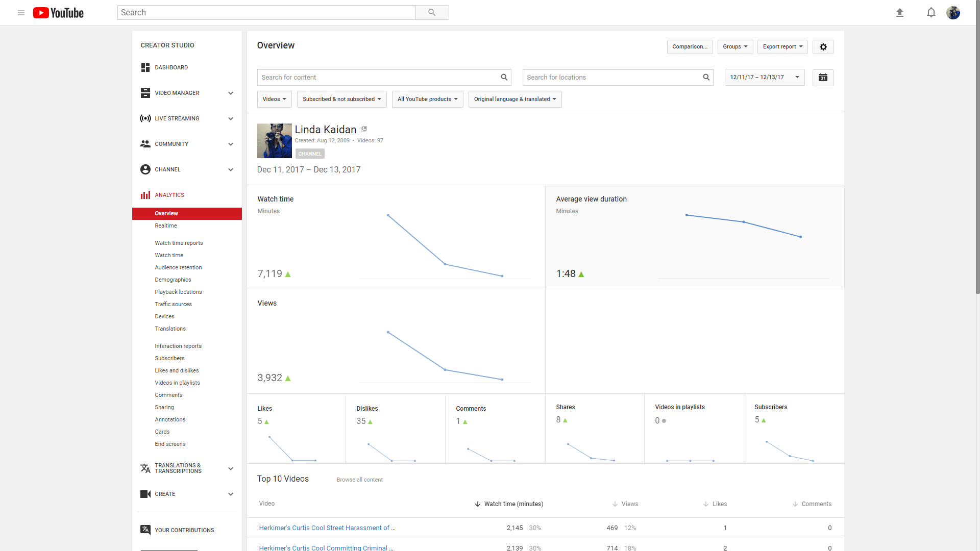Expand the Video Manager section

click(231, 93)
